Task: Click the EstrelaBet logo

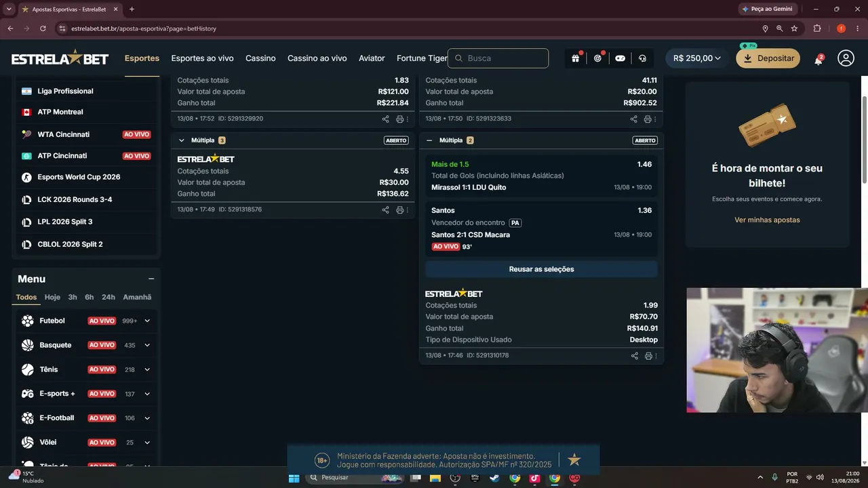Action: (60, 58)
